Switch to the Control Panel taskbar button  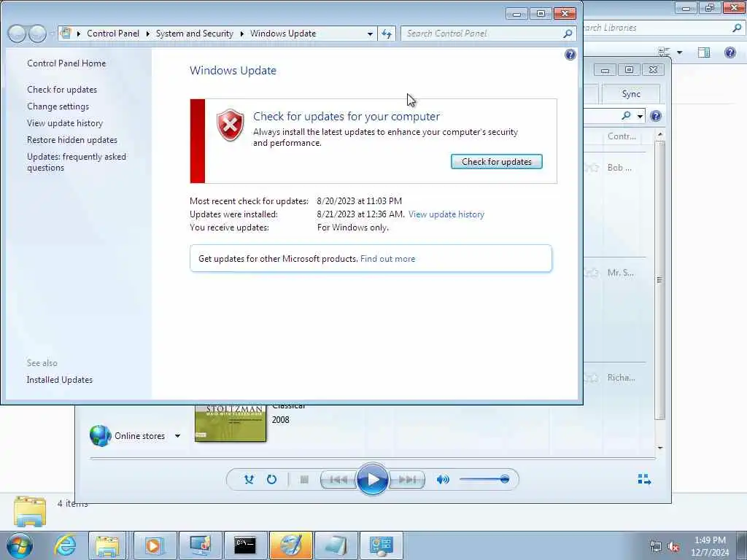(381, 545)
